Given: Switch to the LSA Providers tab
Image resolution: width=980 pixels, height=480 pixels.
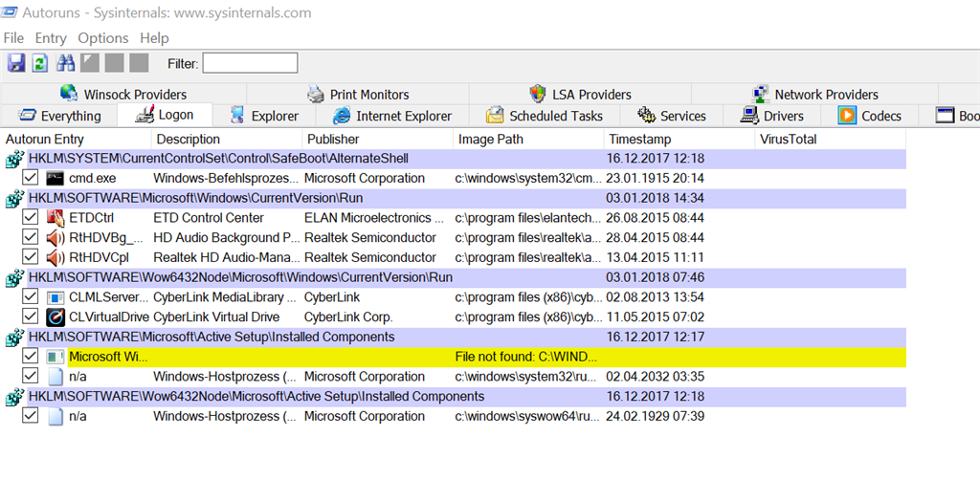Looking at the screenshot, I should tap(580, 95).
